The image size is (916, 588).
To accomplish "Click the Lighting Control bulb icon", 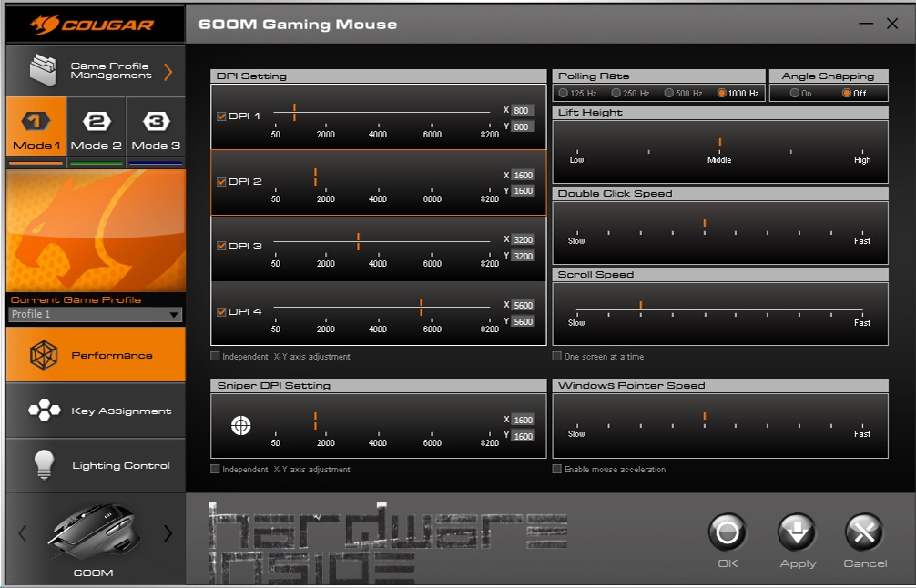I will tap(45, 465).
